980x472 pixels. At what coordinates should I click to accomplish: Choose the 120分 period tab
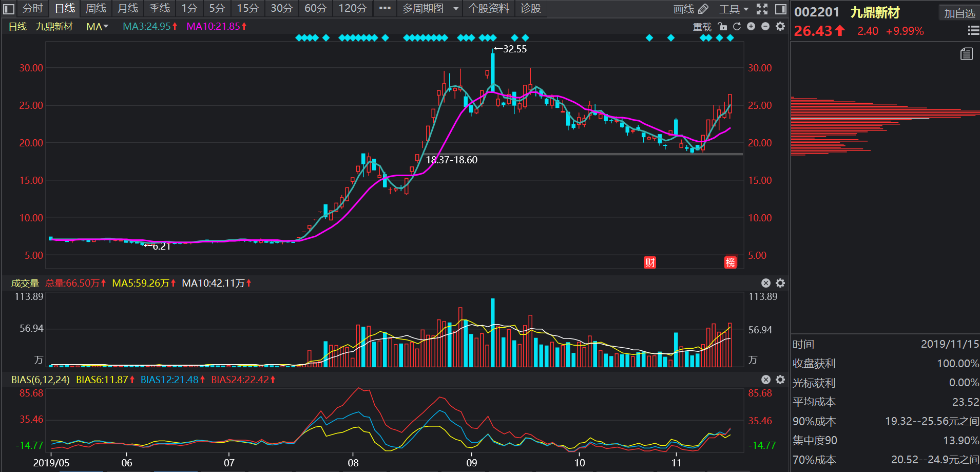tap(353, 8)
